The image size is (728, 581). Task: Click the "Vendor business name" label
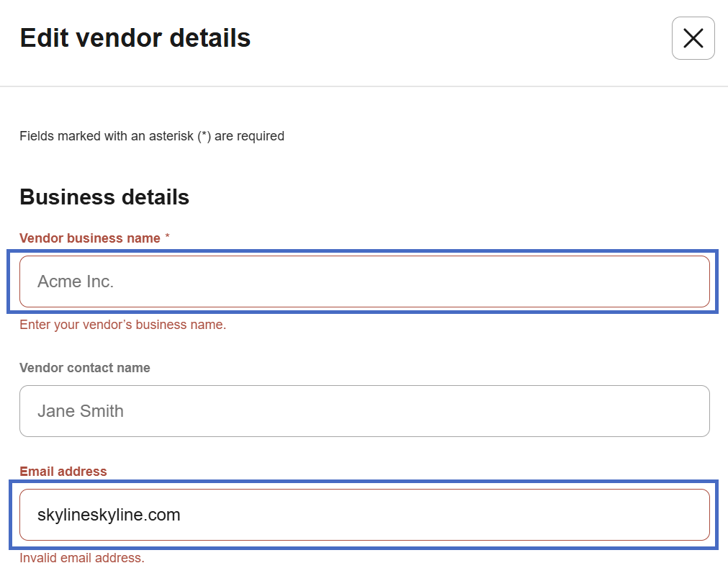tap(90, 238)
